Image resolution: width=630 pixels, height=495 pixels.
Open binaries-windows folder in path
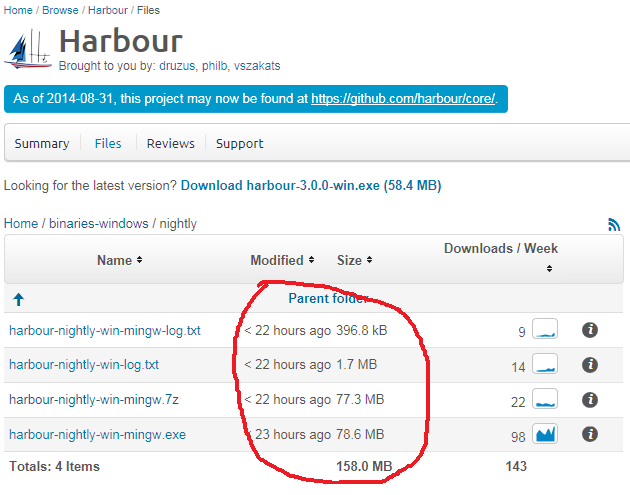(x=98, y=223)
